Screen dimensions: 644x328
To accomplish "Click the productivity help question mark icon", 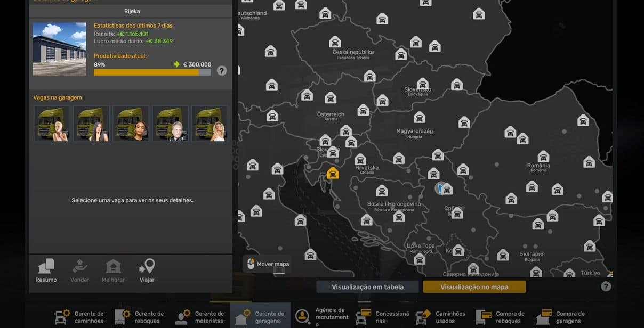I will pos(222,71).
